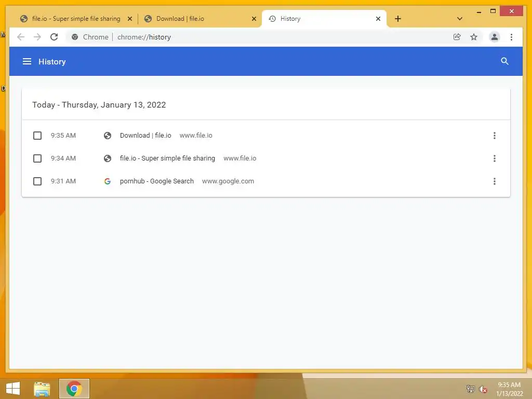Check the 9:31 AM history entry checkbox
Image resolution: width=532 pixels, height=399 pixels.
point(37,181)
